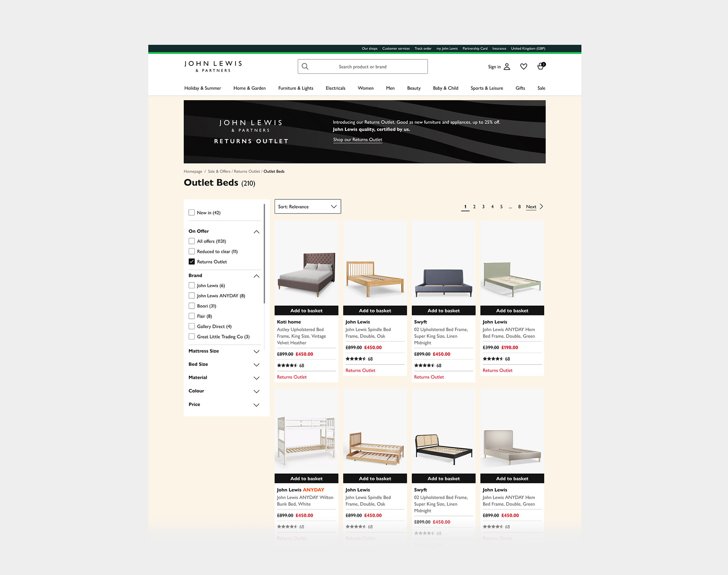Open Track order in top bar

click(x=423, y=49)
